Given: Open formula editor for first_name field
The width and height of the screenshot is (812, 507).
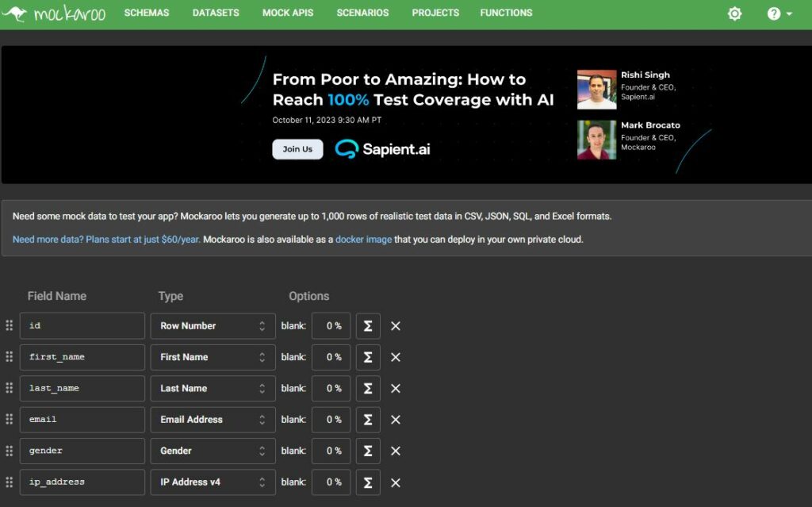Looking at the screenshot, I should (368, 357).
